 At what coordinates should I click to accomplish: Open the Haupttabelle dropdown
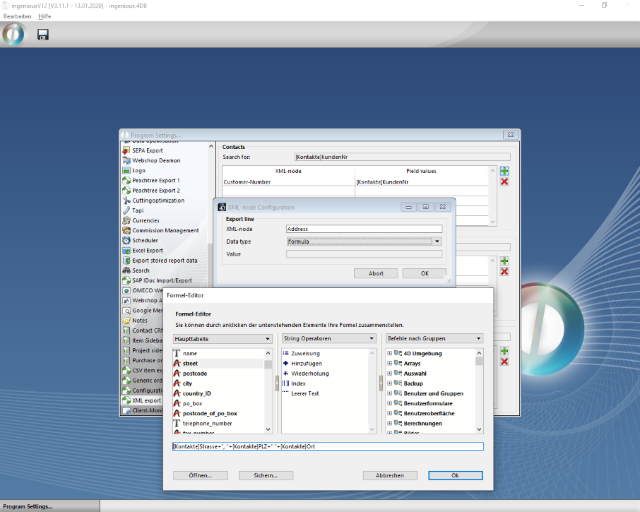coord(222,339)
